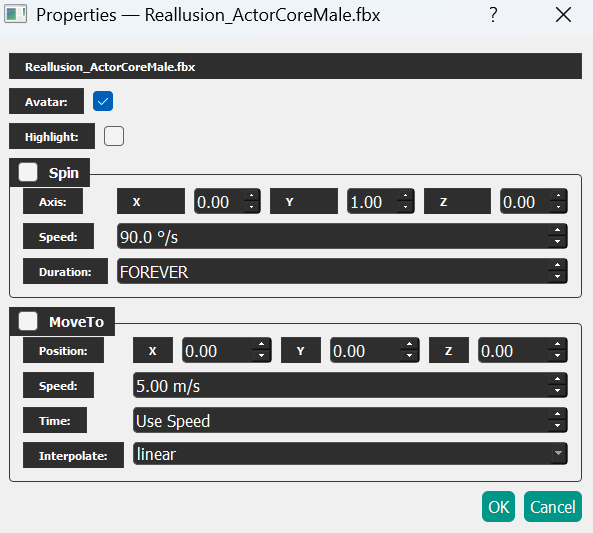Click the Axis: label
The height and width of the screenshot is (533, 593).
tap(53, 202)
